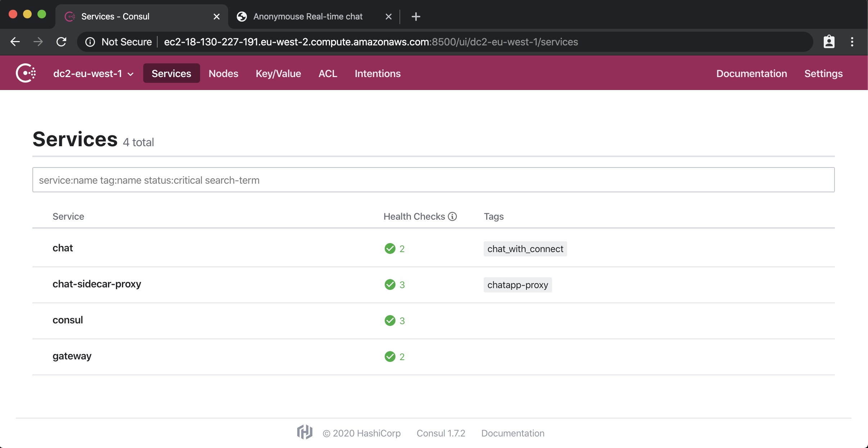The height and width of the screenshot is (448, 868).
Task: Open the Key/Value navigation menu
Action: (278, 73)
